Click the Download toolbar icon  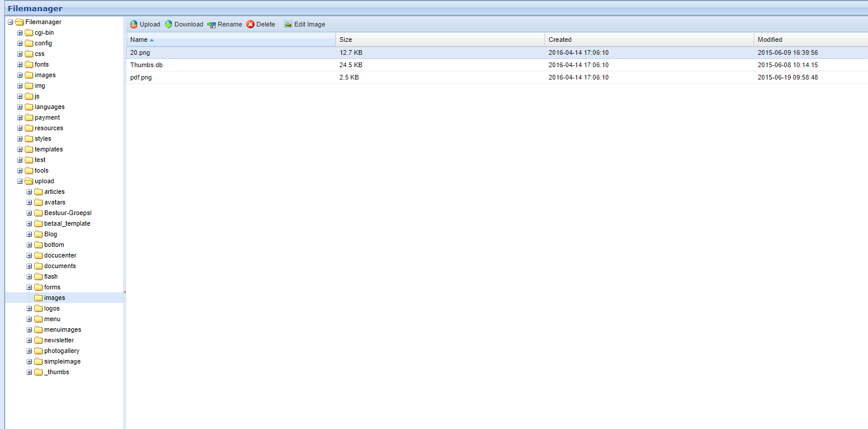pos(169,24)
